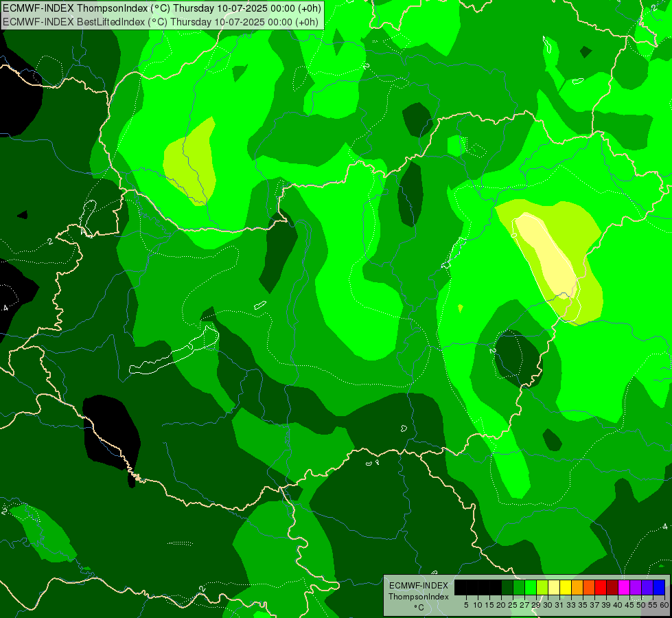Select the blue 55-60 legend swatch
Viewport: 672px width, 618px height.
[659, 587]
